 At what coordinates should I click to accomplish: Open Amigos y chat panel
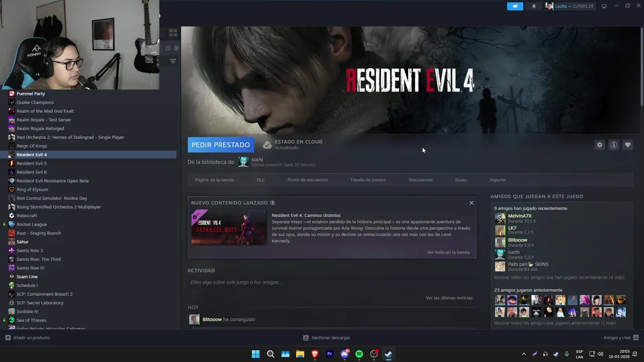(621, 338)
